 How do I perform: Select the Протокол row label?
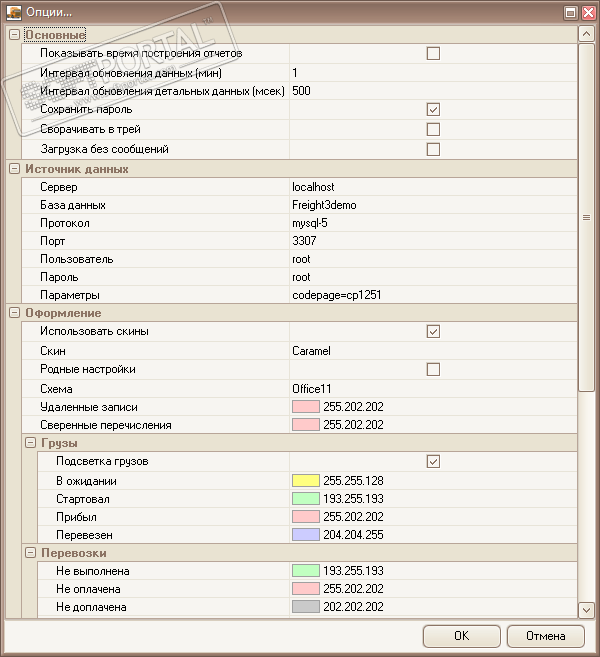pos(65,223)
